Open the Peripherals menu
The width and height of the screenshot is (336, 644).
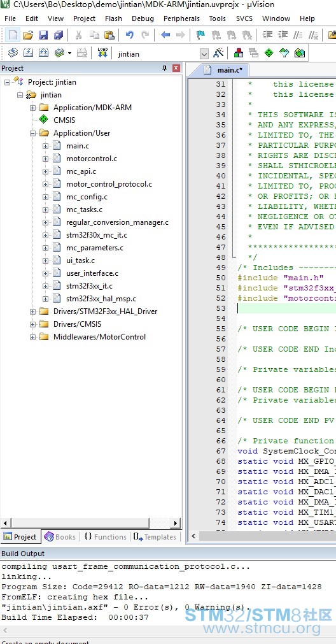(181, 18)
